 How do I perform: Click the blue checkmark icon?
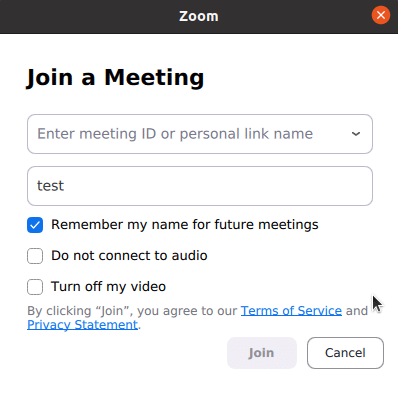click(x=35, y=225)
